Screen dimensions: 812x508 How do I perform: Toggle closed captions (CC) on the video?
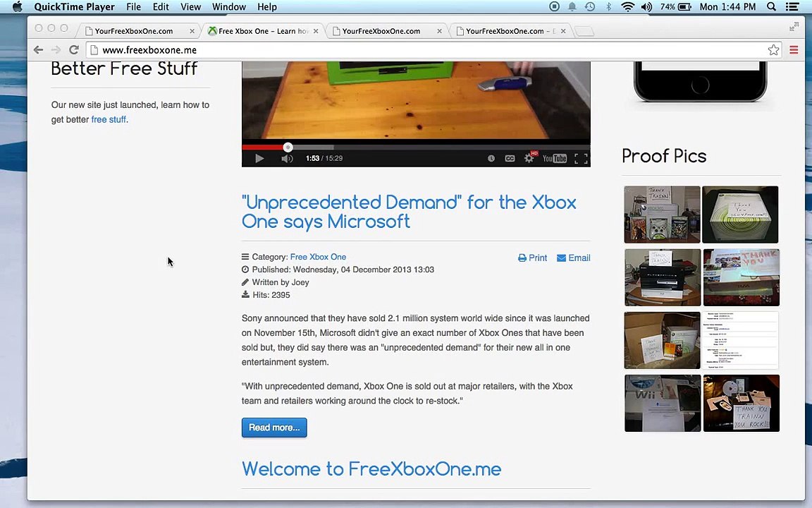pyautogui.click(x=510, y=158)
